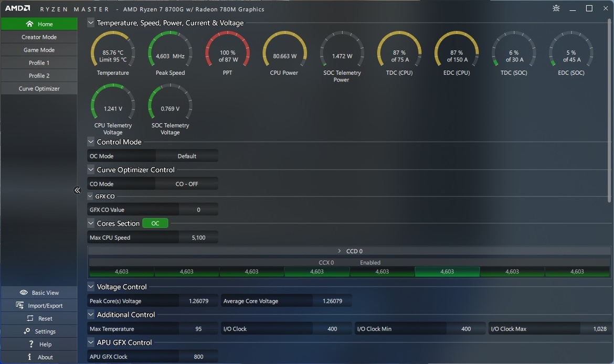The height and width of the screenshot is (364, 614).
Task: Click the OC Mode Default field
Action: tap(187, 156)
